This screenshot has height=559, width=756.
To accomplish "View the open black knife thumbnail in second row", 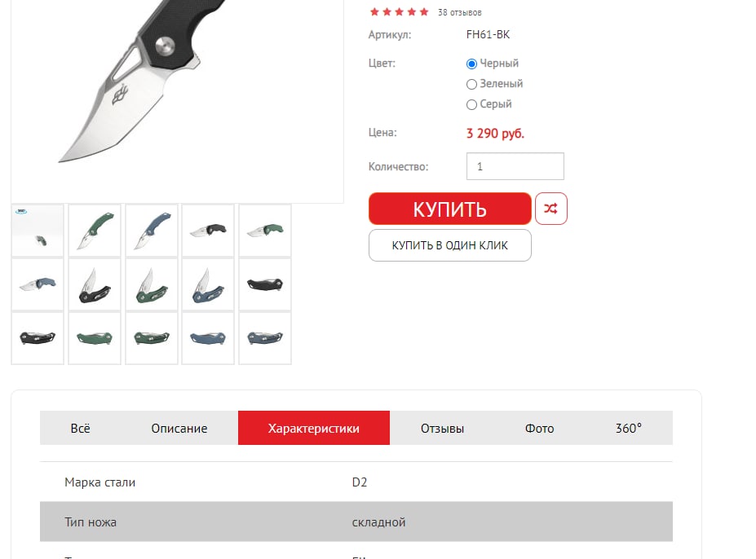I will (x=95, y=284).
